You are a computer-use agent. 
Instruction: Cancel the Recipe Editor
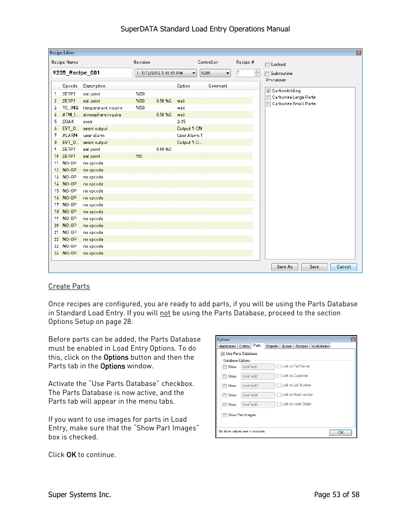coord(344,267)
